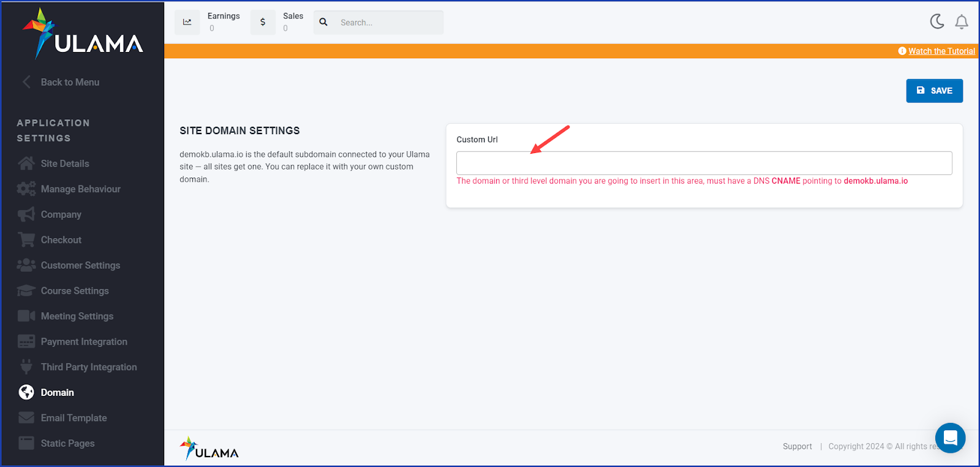Open Email Template settings

coord(74,418)
